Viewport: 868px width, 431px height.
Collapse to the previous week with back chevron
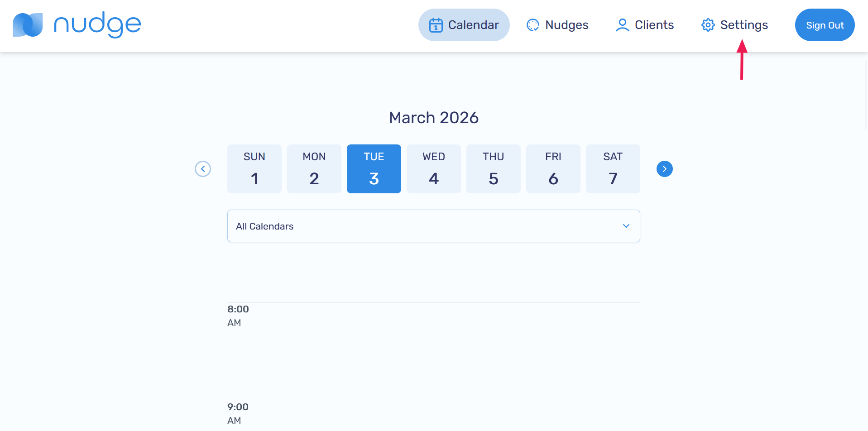[x=203, y=168]
